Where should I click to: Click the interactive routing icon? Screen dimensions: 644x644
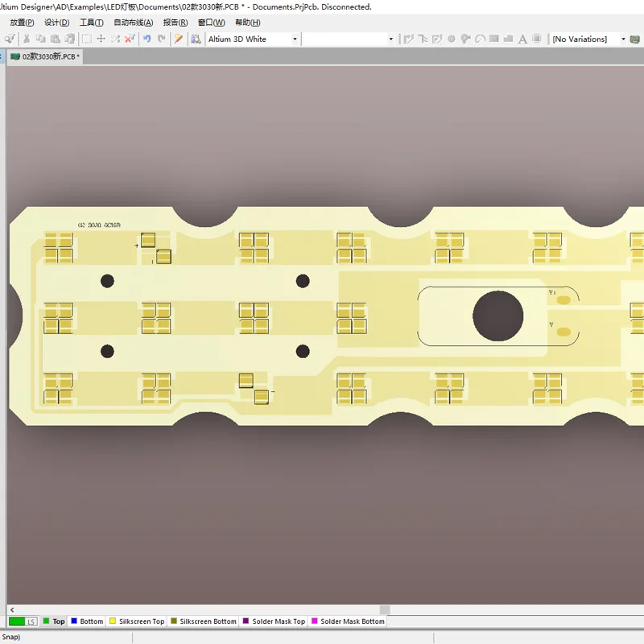point(408,39)
